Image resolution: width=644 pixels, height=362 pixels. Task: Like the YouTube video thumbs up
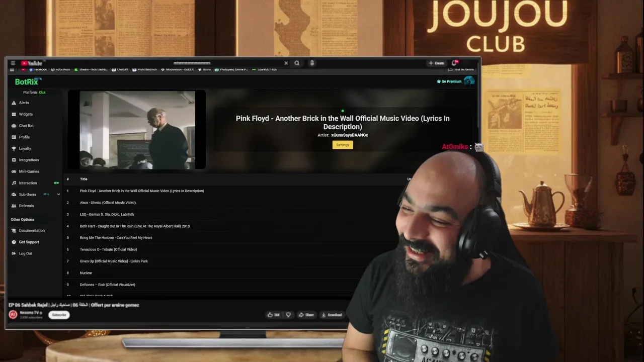[274, 315]
